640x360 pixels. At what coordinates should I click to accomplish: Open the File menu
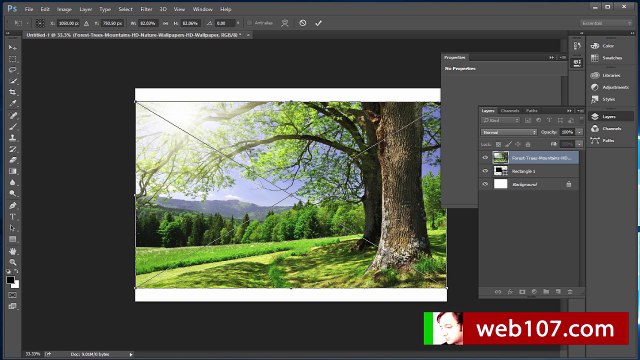click(29, 9)
